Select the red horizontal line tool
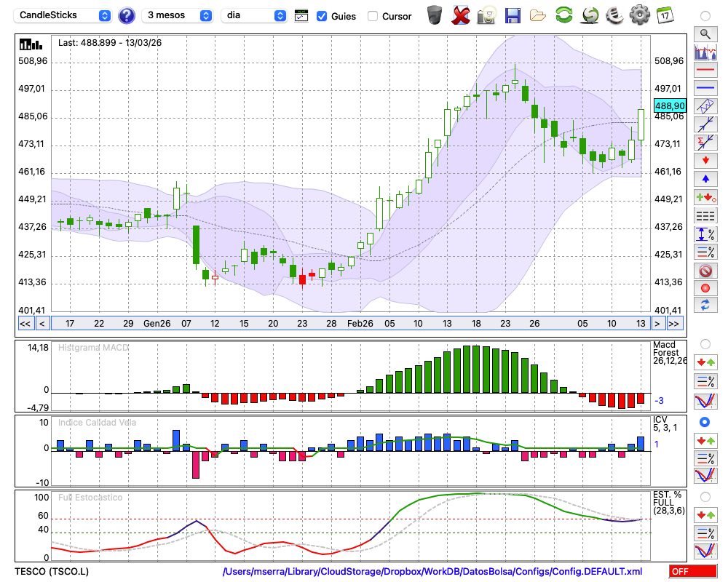 [x=705, y=71]
